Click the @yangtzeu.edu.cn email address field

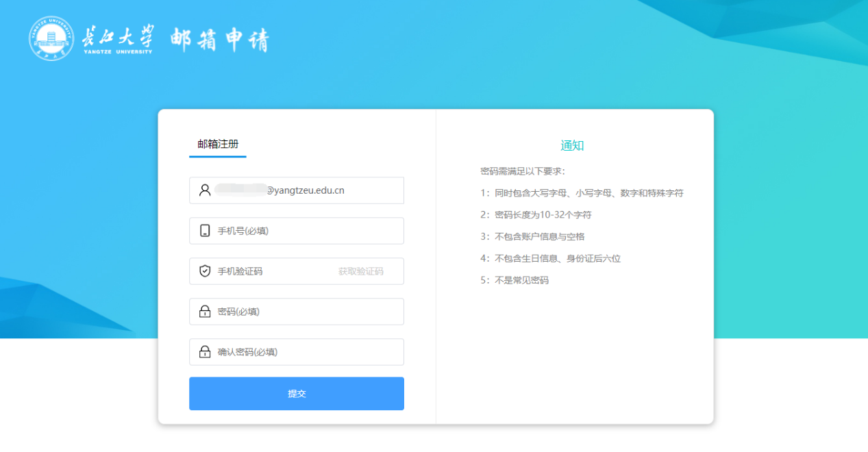coord(305,190)
